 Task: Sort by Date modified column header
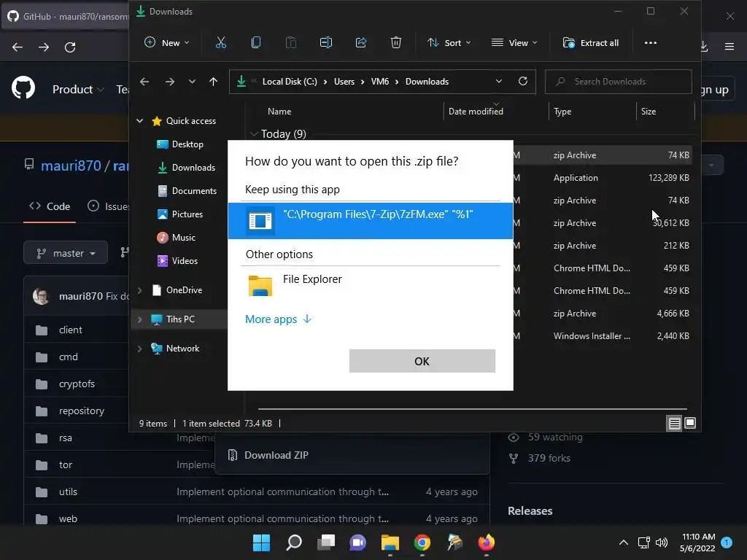[476, 112]
